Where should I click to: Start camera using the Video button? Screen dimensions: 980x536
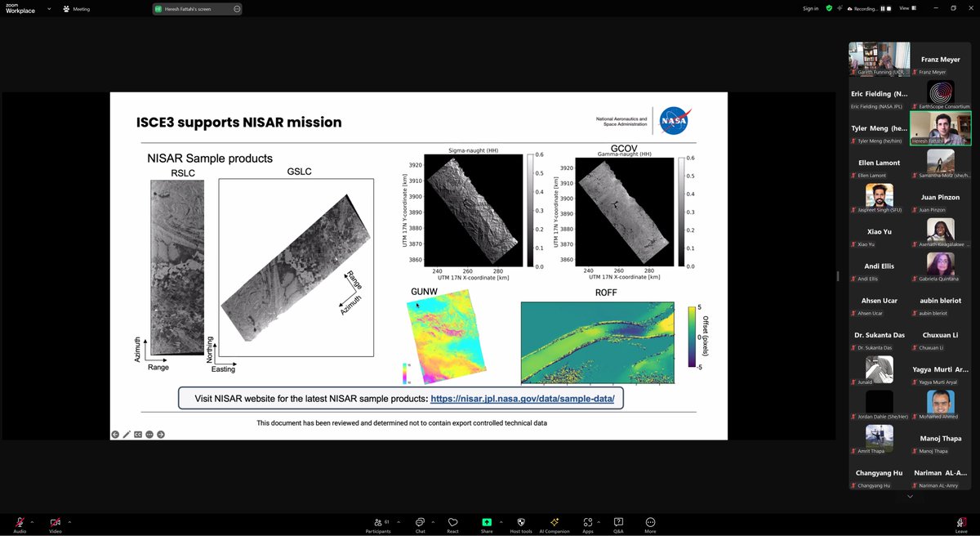56,524
